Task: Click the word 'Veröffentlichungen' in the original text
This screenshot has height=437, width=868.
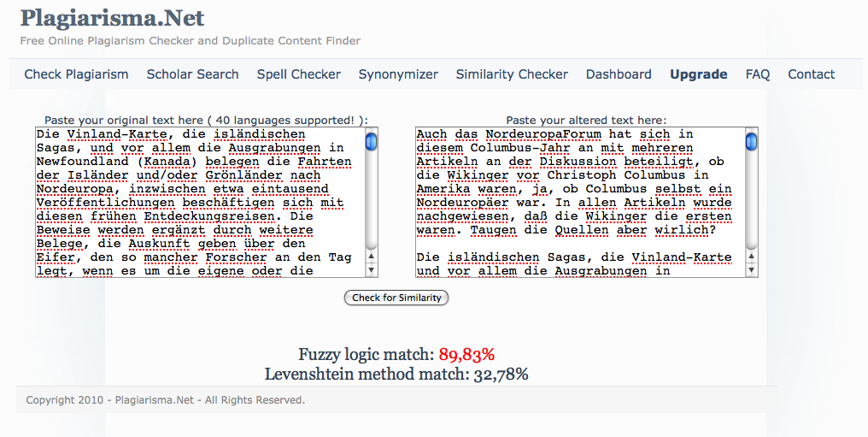Action: (x=105, y=203)
